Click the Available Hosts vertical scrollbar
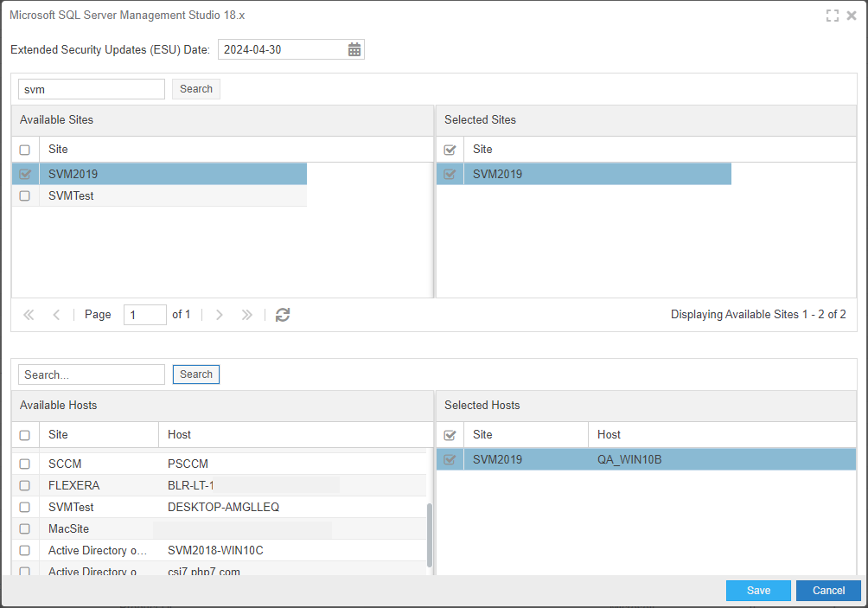 (430, 534)
